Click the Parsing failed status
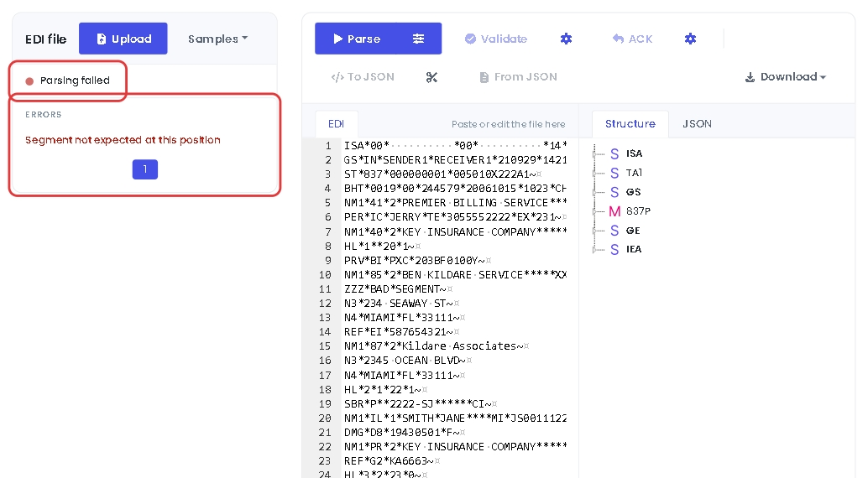 click(67, 81)
